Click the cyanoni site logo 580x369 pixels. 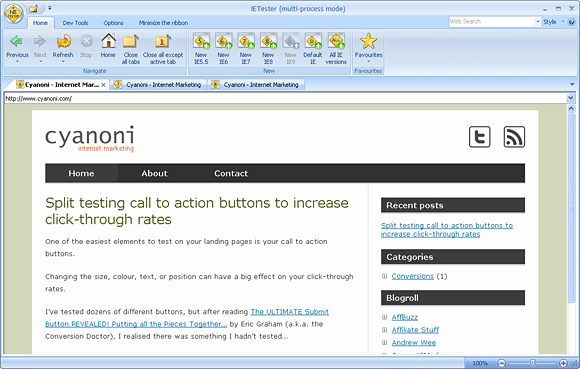pos(90,139)
